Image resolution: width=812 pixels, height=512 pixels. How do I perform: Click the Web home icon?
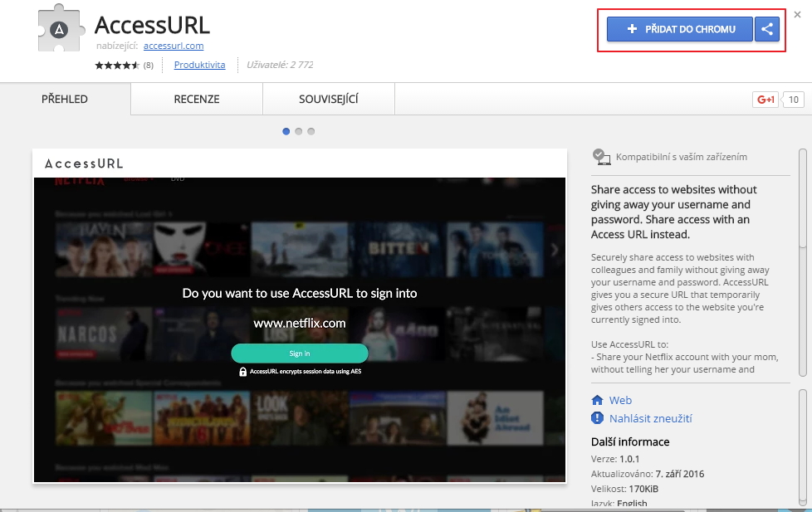click(597, 400)
